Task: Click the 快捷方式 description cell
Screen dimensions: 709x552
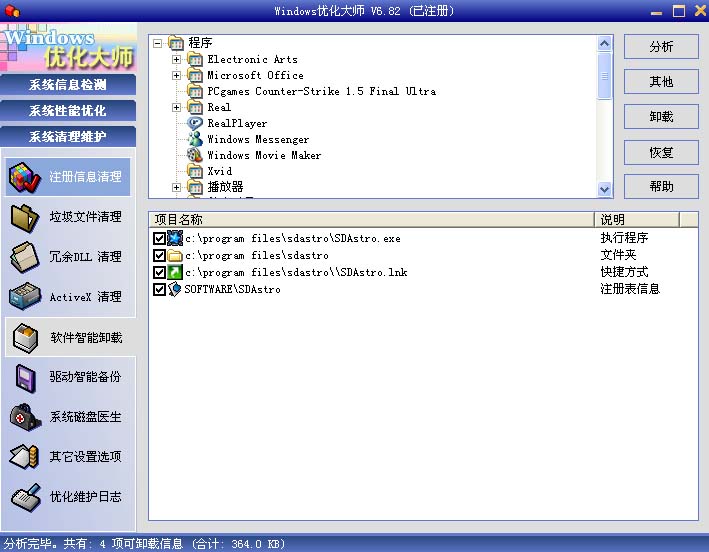Action: (624, 272)
